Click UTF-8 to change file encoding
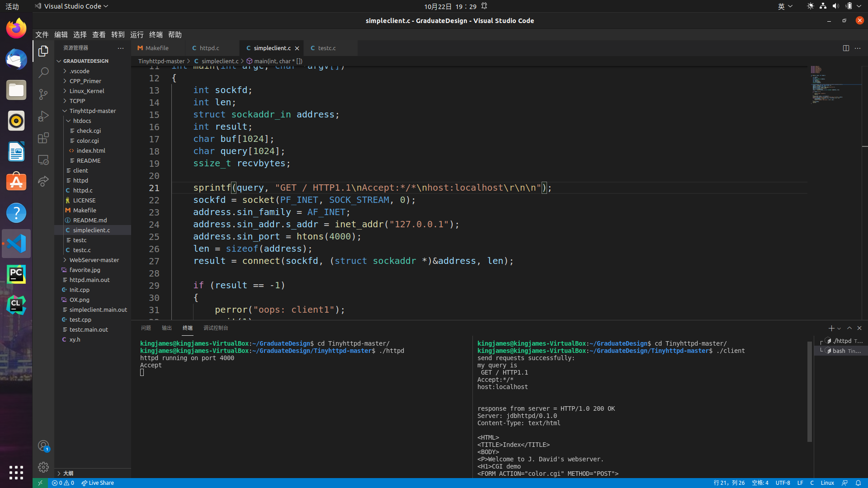 click(x=783, y=483)
